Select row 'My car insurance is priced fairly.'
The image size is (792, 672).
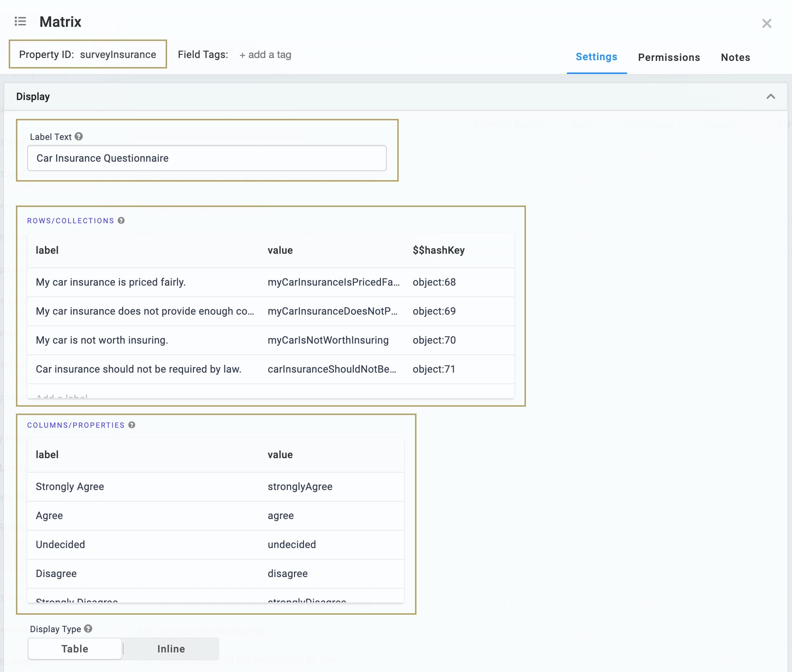point(270,282)
